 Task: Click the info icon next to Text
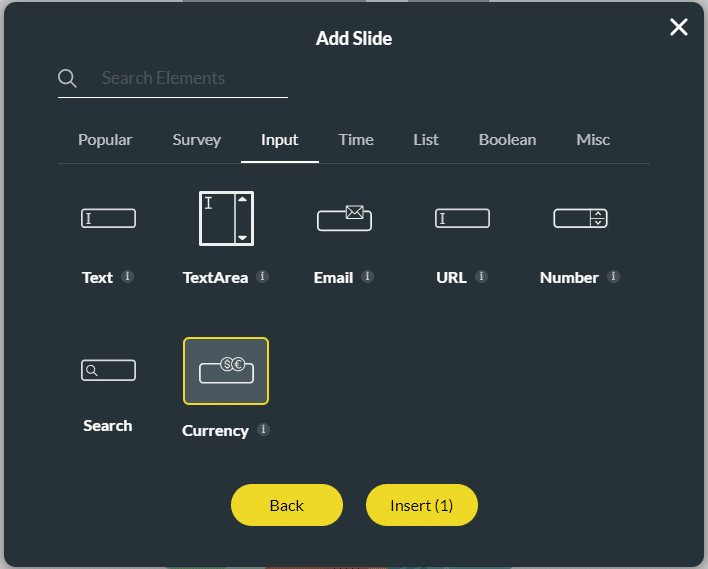pos(127,277)
